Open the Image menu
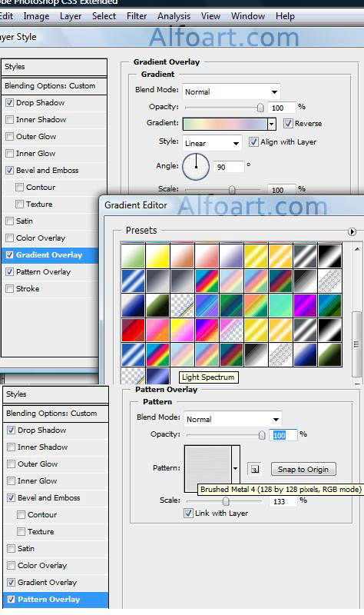 (x=36, y=16)
